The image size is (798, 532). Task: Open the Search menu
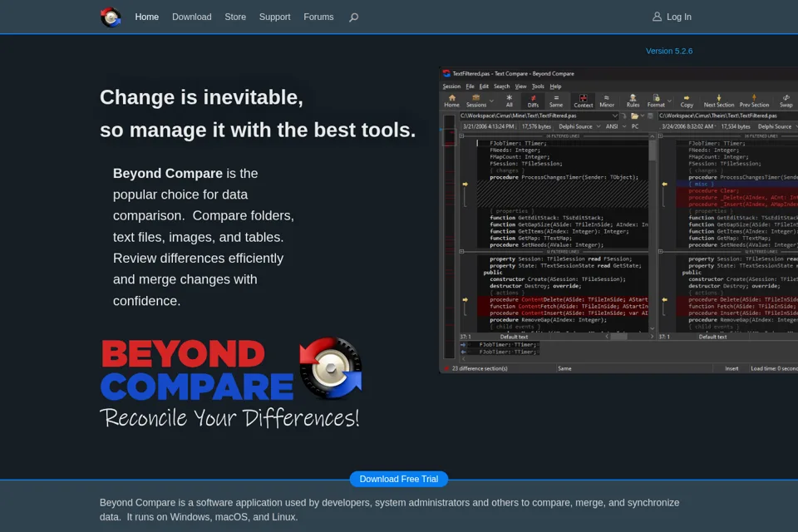click(501, 86)
